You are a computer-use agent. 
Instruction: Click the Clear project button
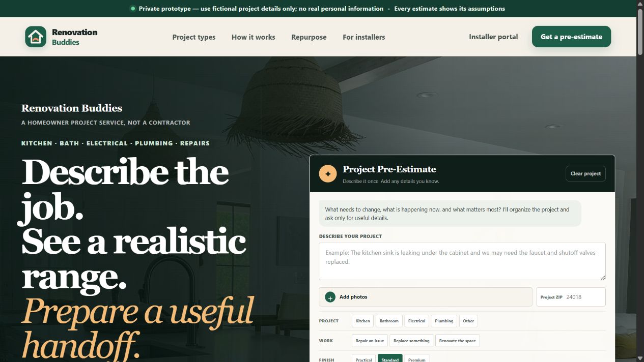tap(585, 173)
